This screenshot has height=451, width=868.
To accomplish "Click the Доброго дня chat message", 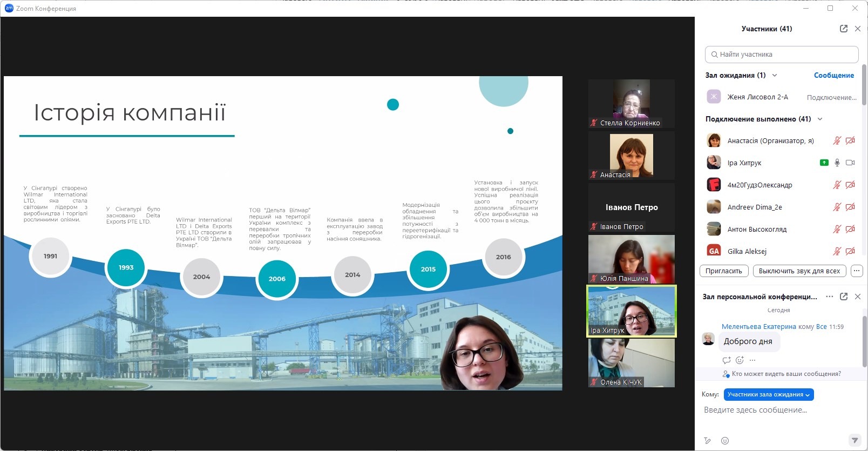I will pos(748,341).
